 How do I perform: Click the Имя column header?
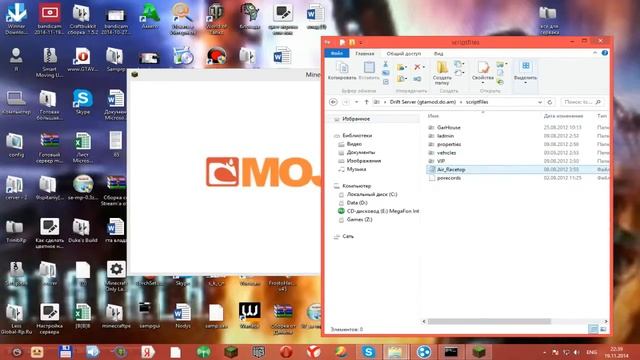point(433,116)
